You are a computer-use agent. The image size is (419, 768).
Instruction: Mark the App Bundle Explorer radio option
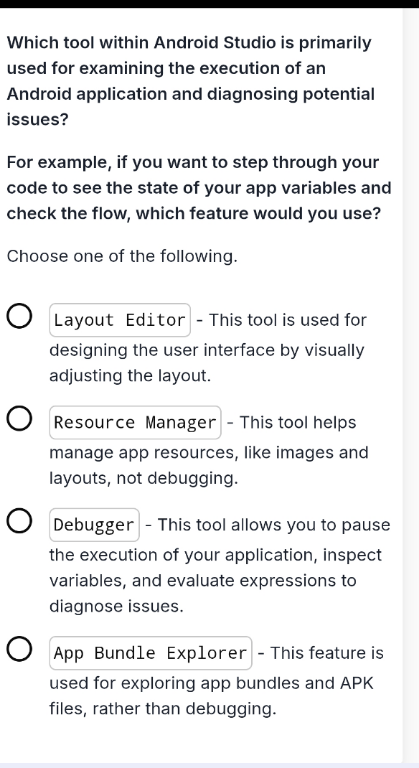20,650
